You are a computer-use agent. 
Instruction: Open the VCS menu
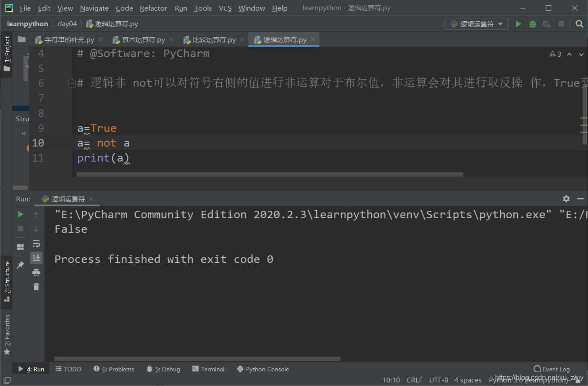[225, 8]
